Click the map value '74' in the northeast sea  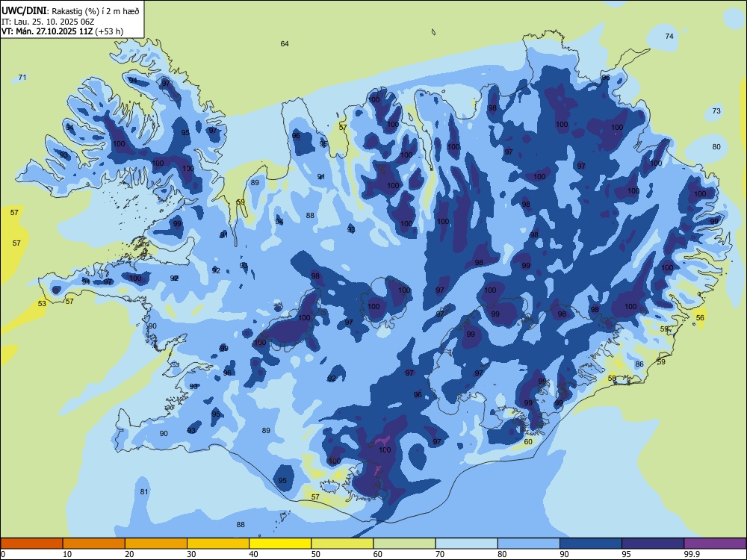(x=669, y=36)
